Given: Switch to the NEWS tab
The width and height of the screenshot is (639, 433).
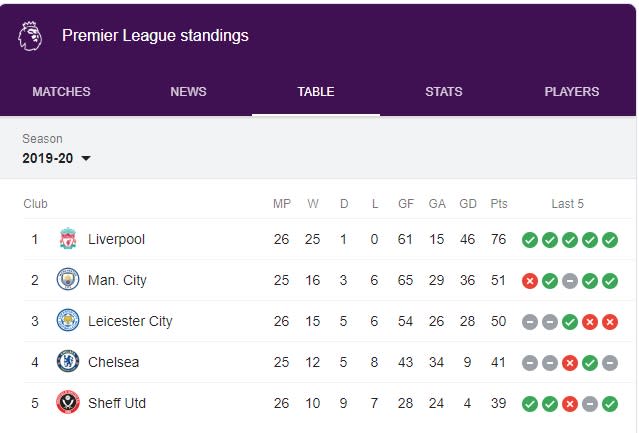Looking at the screenshot, I should [x=188, y=92].
